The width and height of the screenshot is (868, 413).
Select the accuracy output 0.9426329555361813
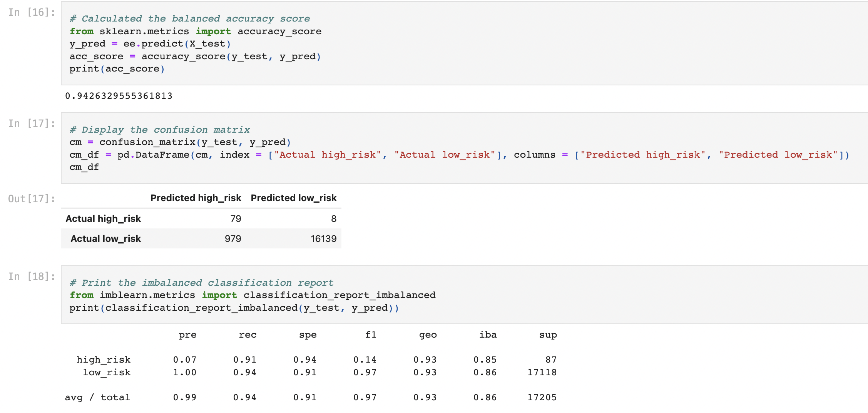pyautogui.click(x=119, y=96)
